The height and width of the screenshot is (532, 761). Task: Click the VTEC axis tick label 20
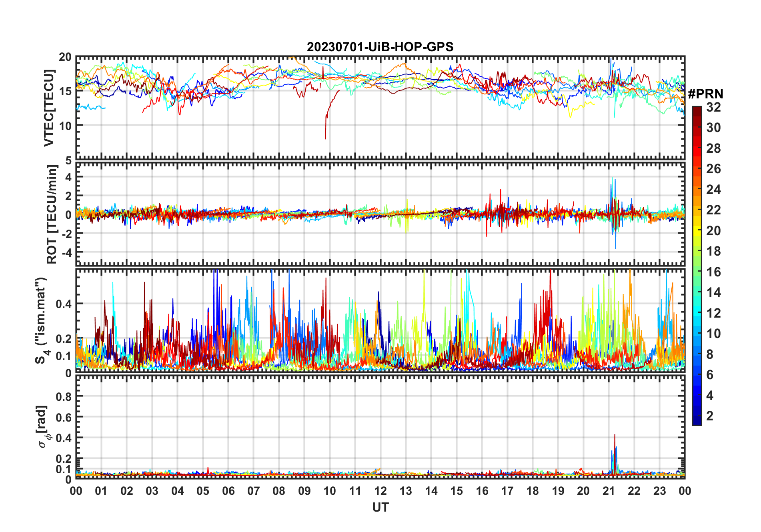(65, 57)
